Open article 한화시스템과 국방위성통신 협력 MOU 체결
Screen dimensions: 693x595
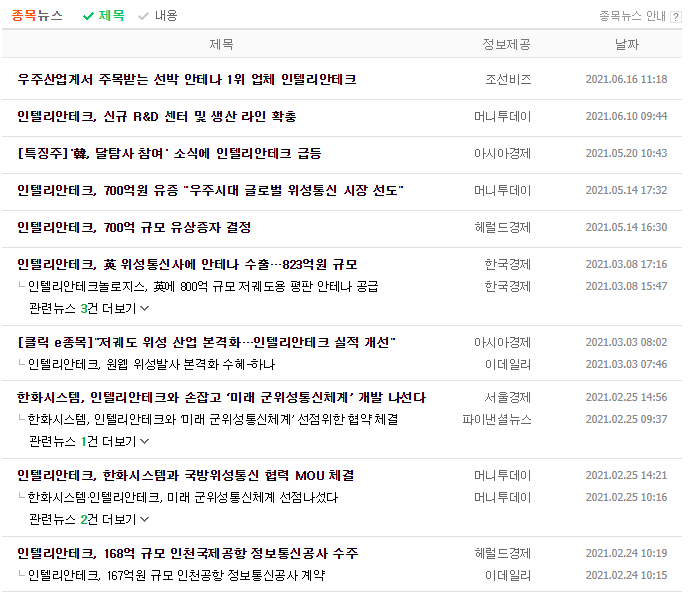tap(186, 476)
